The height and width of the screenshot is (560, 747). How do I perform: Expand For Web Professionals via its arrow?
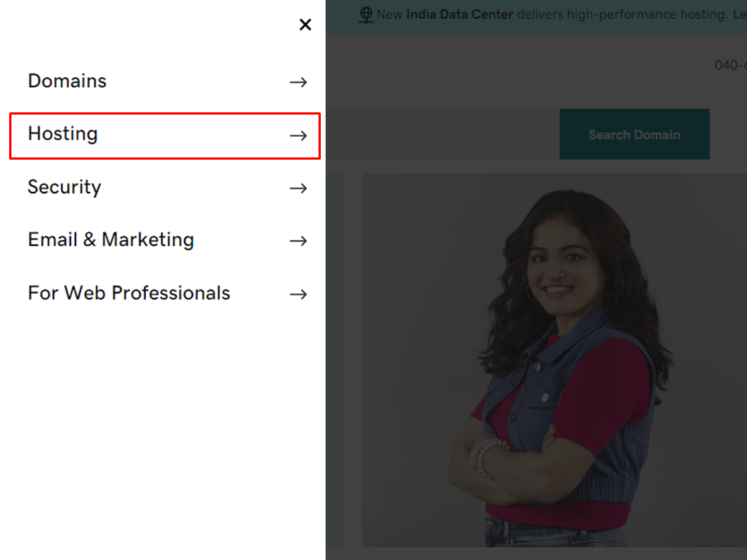(x=298, y=294)
